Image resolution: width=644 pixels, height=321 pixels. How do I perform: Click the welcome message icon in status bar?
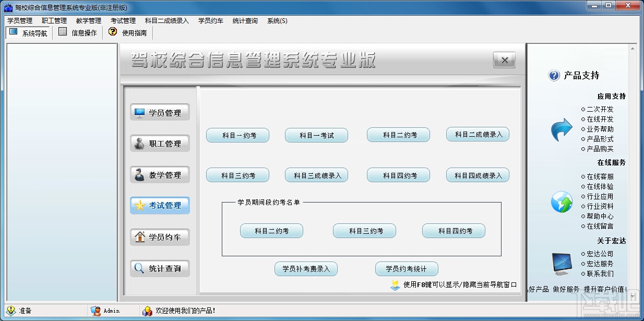point(147,311)
